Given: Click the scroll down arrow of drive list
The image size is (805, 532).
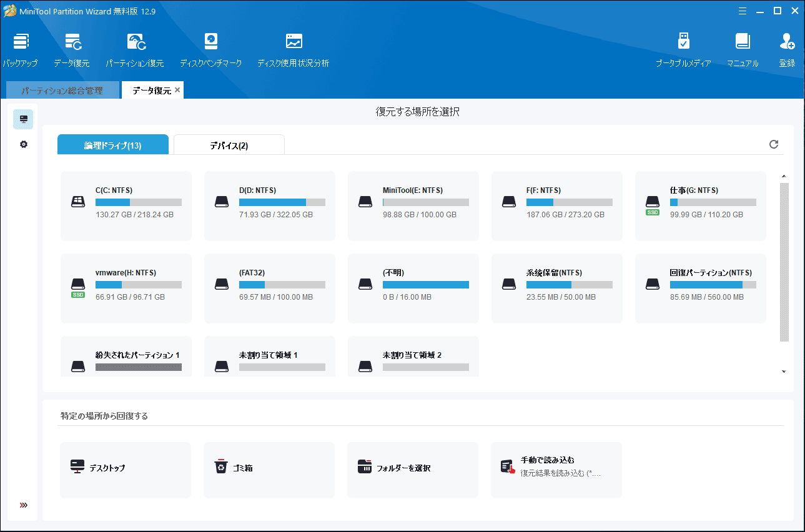Looking at the screenshot, I should [784, 372].
